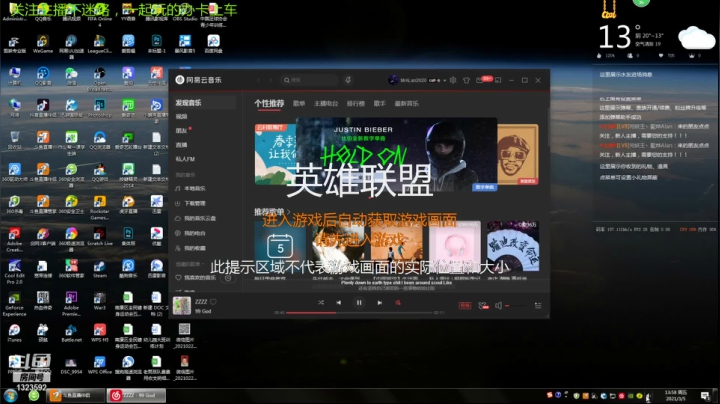The height and width of the screenshot is (404, 720).
Task: Pause playback in NetEase Cloud Music
Action: pos(359,303)
